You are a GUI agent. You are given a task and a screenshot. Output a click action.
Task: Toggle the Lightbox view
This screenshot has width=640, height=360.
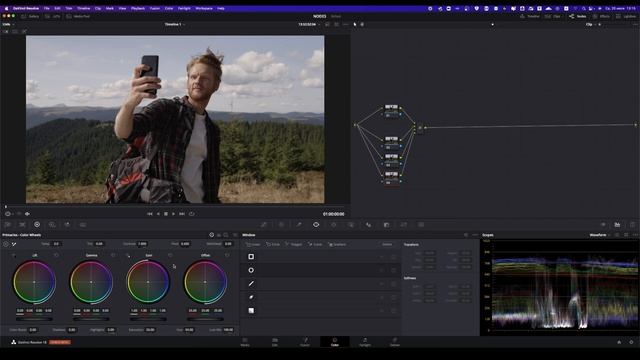(626, 16)
